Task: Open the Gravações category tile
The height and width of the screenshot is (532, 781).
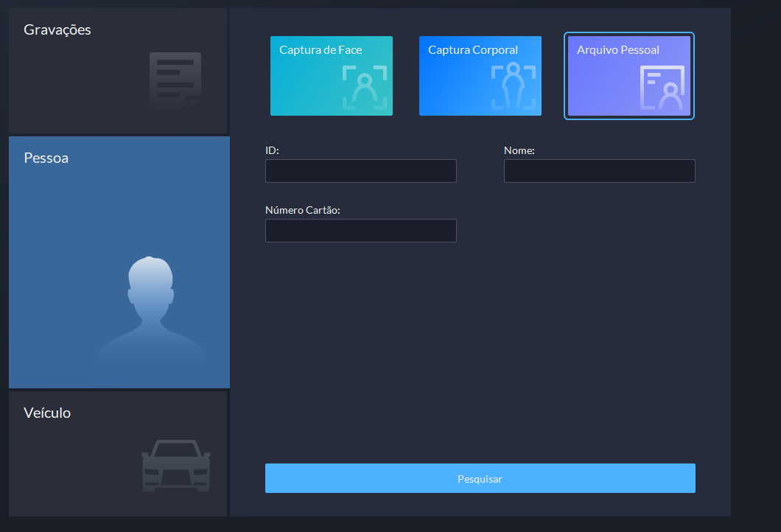Action: pyautogui.click(x=118, y=71)
